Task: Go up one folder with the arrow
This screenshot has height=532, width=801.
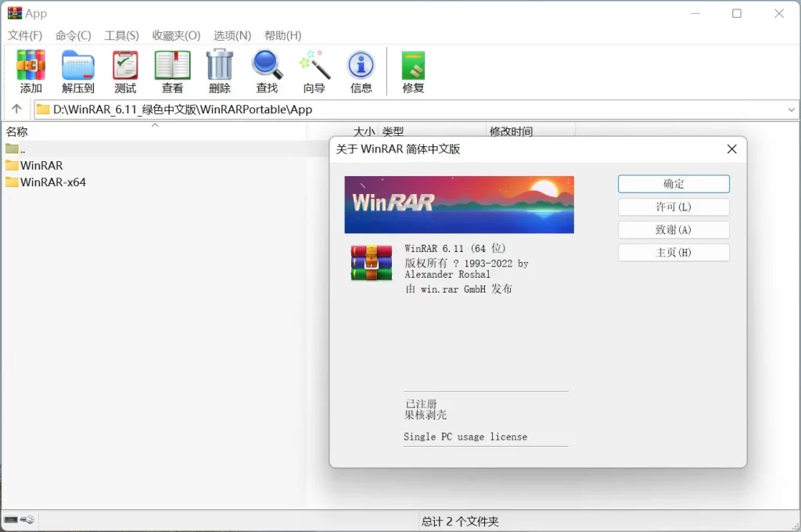Action: coord(16,109)
